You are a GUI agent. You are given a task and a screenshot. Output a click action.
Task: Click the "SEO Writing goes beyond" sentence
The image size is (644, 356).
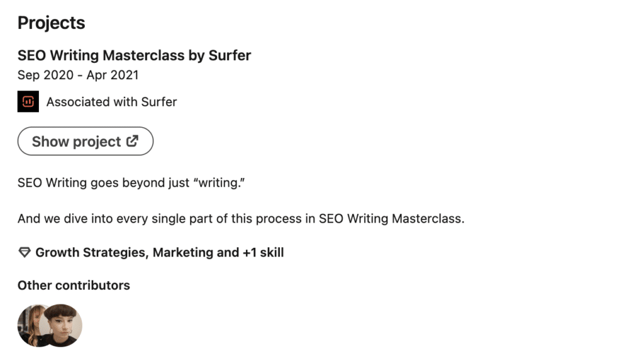pos(88,184)
